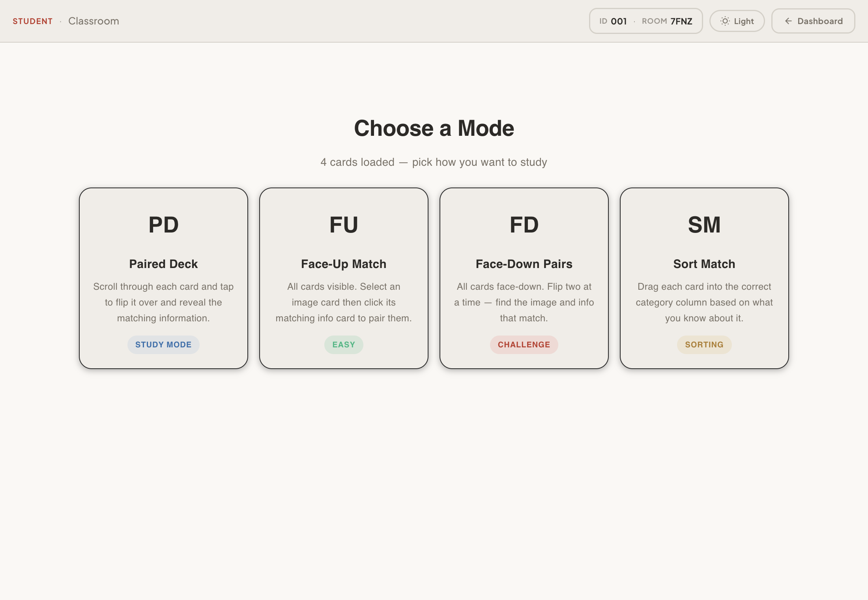Click the room code 7FNZ

coord(681,21)
